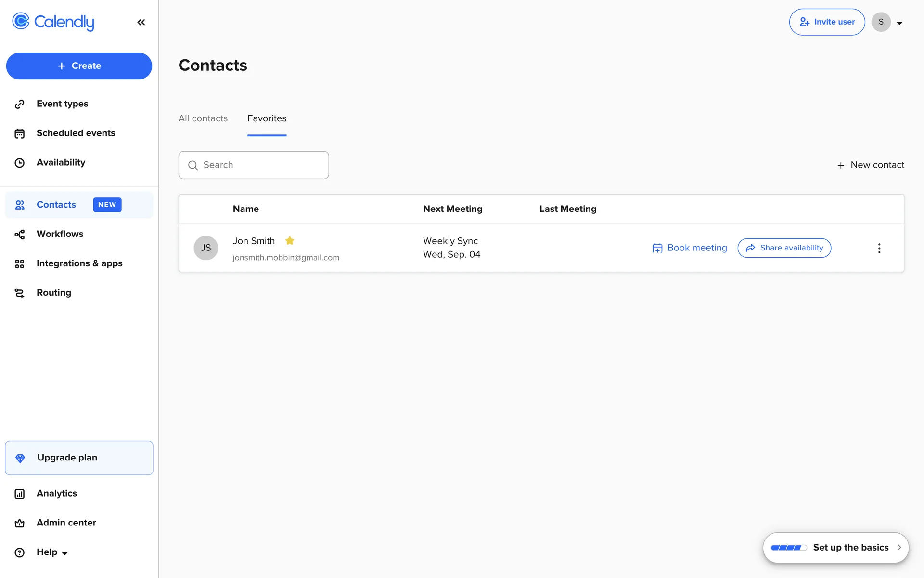Click the Share availability button
924x578 pixels.
point(784,248)
